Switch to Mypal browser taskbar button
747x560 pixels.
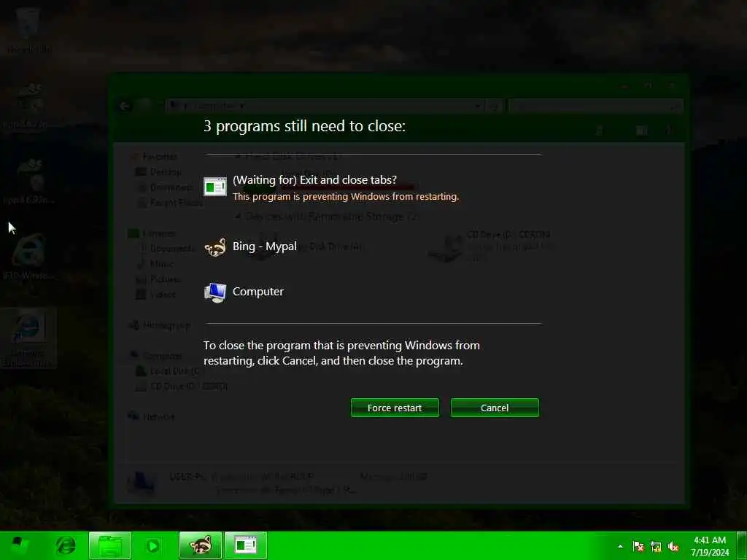pos(201,545)
